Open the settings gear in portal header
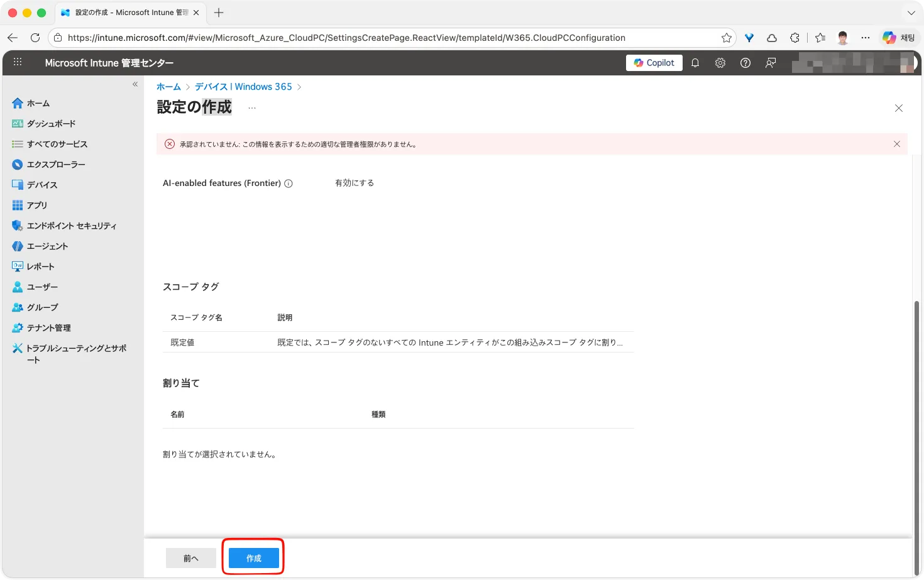 pos(720,63)
